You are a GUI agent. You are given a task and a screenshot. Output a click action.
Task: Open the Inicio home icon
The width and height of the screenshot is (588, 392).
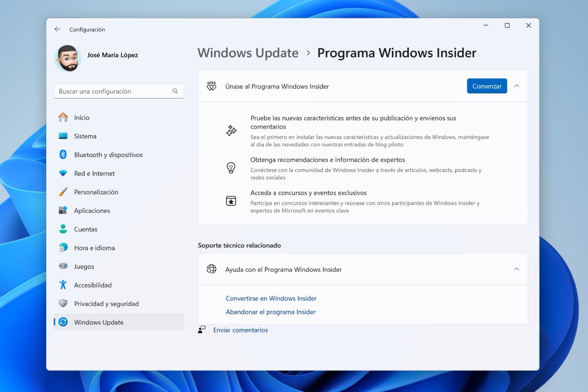click(x=63, y=117)
